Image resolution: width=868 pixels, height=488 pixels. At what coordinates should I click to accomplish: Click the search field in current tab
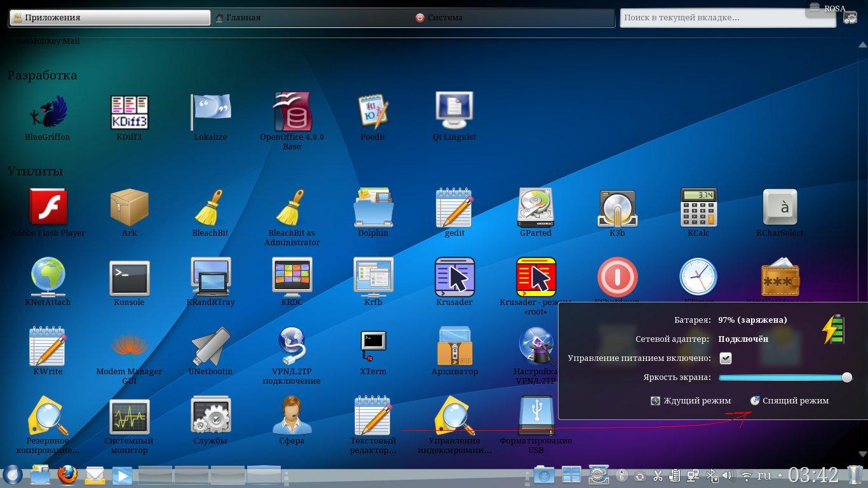click(x=727, y=18)
